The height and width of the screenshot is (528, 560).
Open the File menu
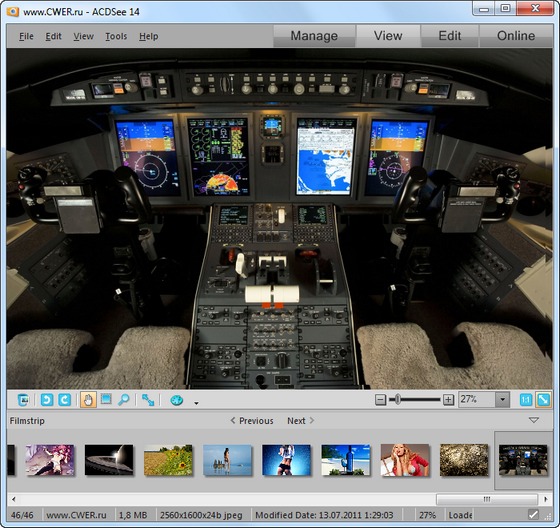(26, 36)
